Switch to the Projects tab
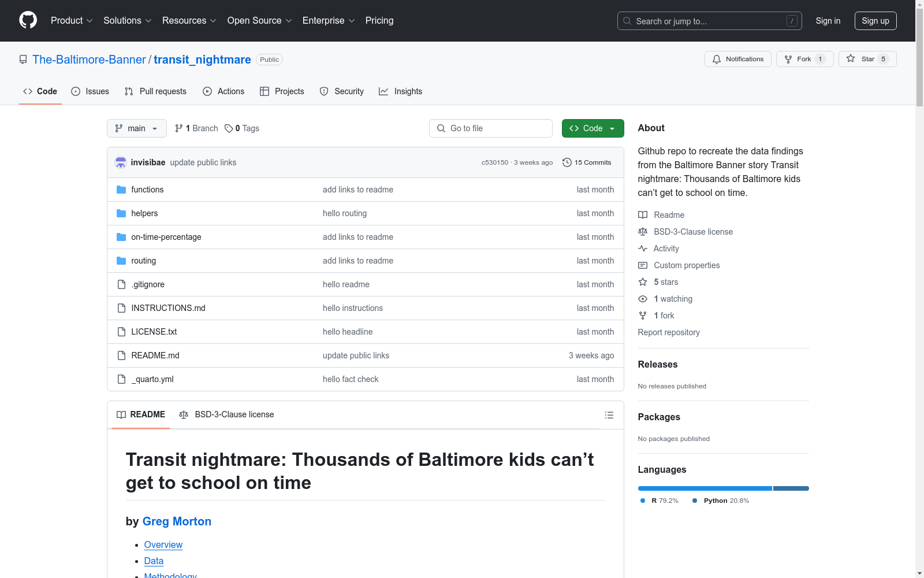 click(x=282, y=91)
